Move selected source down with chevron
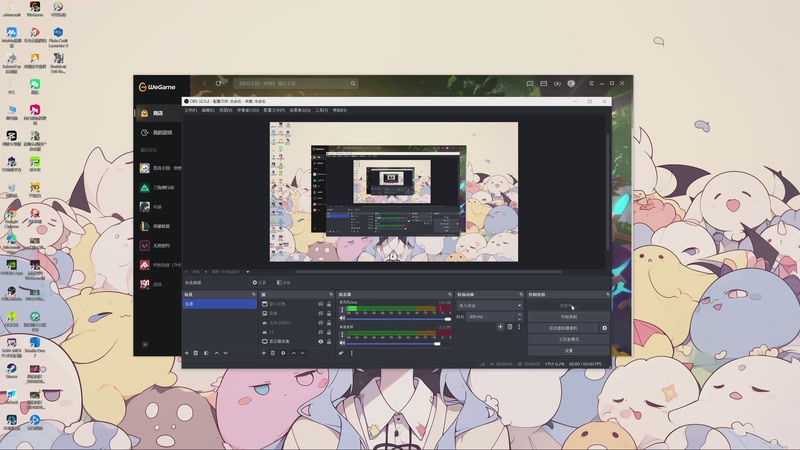This screenshot has width=800, height=450. (x=303, y=353)
